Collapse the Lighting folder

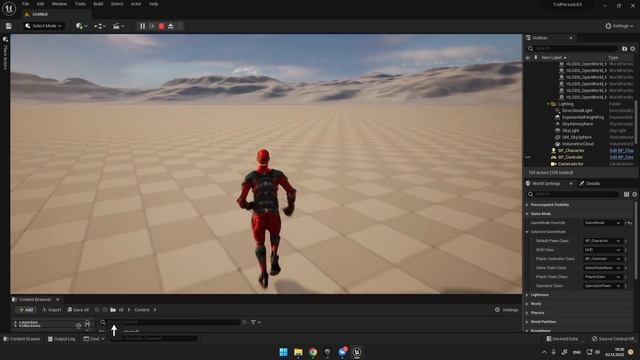(548, 104)
